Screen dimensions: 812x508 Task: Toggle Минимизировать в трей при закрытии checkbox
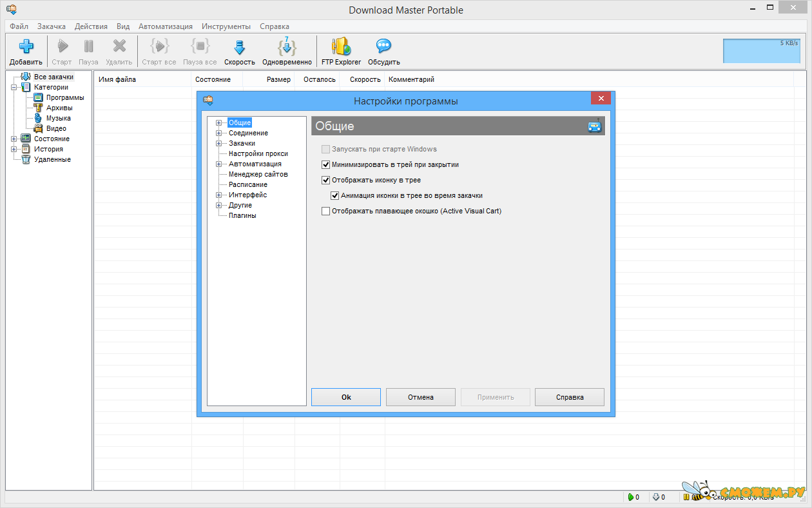tap(325, 165)
